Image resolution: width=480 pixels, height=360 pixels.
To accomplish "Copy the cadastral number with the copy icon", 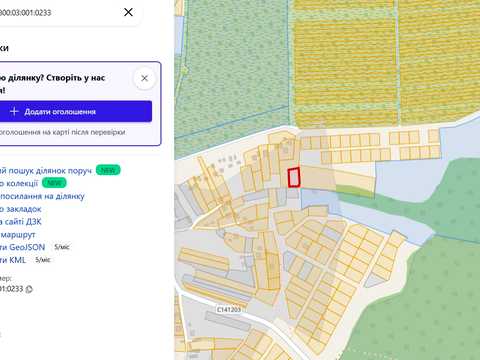I will click(29, 289).
